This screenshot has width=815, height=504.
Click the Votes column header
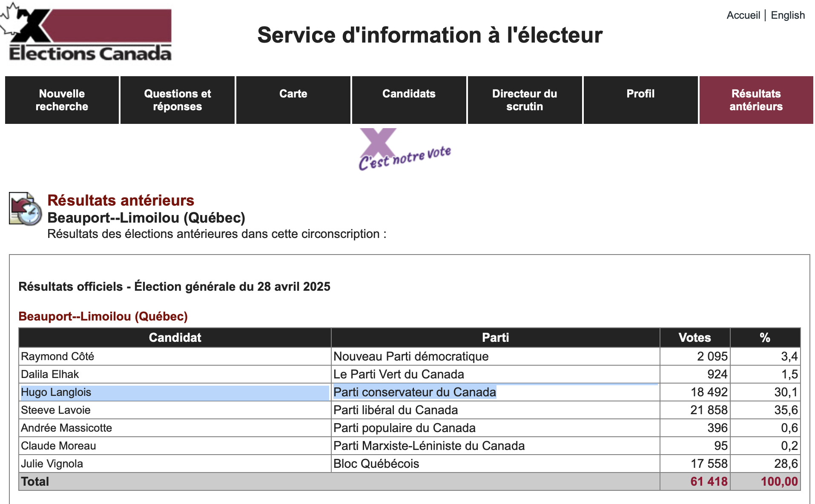(694, 338)
